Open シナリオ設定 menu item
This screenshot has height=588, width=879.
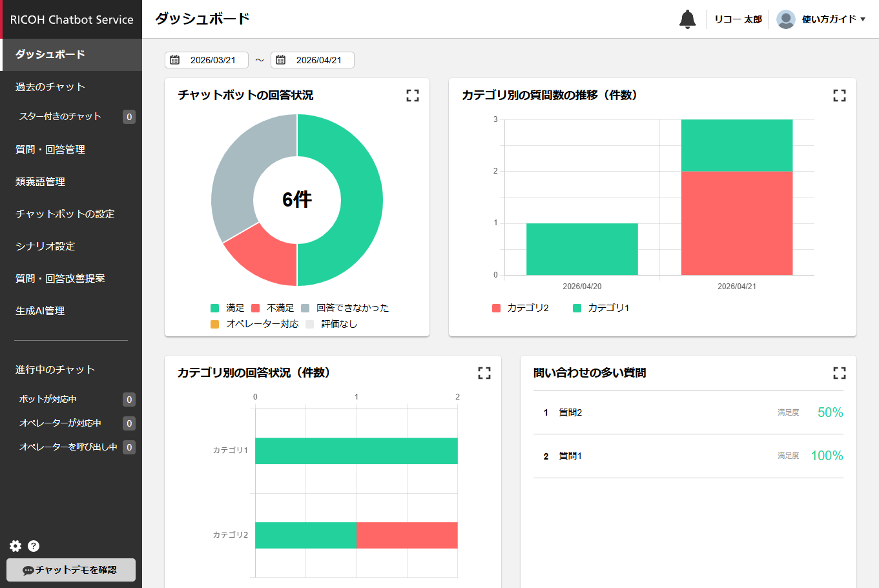(x=45, y=246)
